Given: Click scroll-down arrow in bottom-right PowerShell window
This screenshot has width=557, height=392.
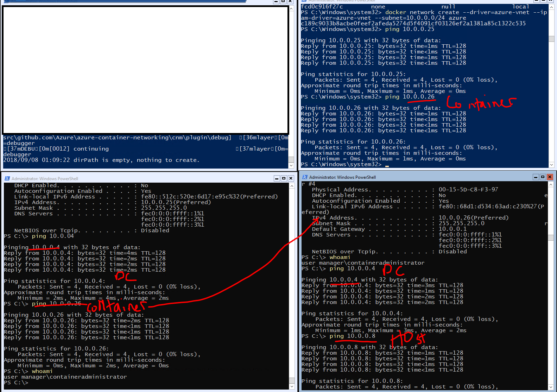Looking at the screenshot, I should click(x=551, y=387).
